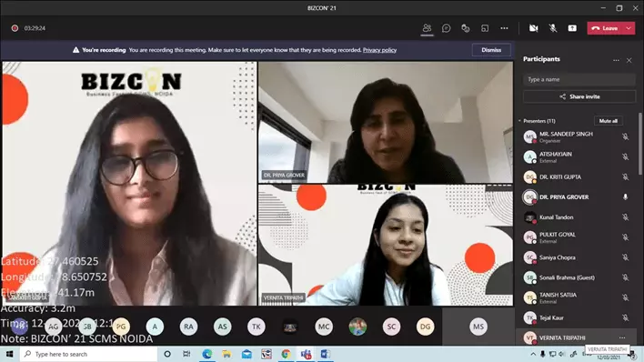Image resolution: width=644 pixels, height=362 pixels.
Task: Open the meeting chat icon
Action: coord(446,28)
